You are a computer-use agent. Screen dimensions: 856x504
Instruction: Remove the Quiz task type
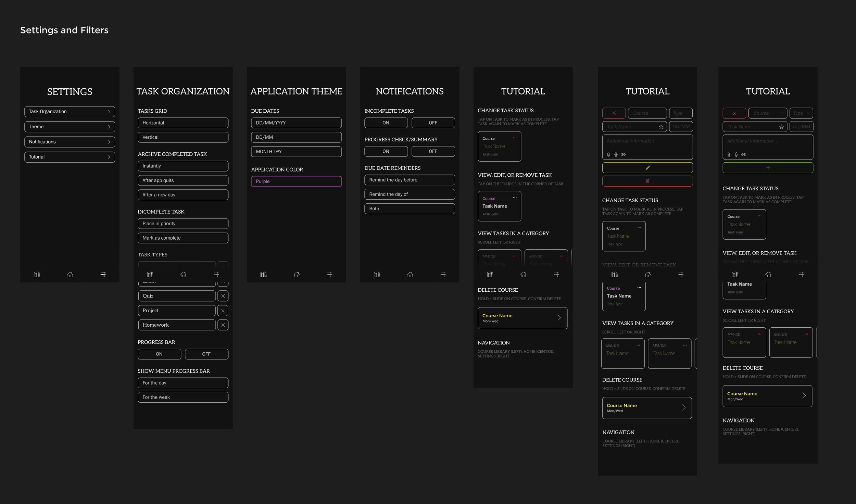pyautogui.click(x=223, y=296)
